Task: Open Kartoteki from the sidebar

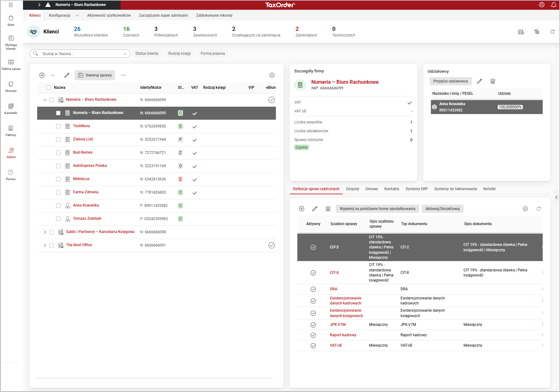Action: 11,106
